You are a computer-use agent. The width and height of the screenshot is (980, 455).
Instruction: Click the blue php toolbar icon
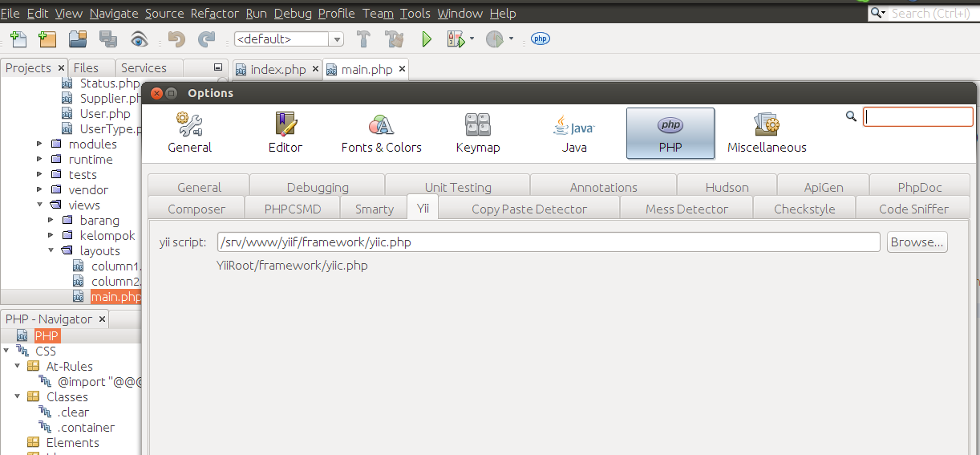click(x=541, y=39)
